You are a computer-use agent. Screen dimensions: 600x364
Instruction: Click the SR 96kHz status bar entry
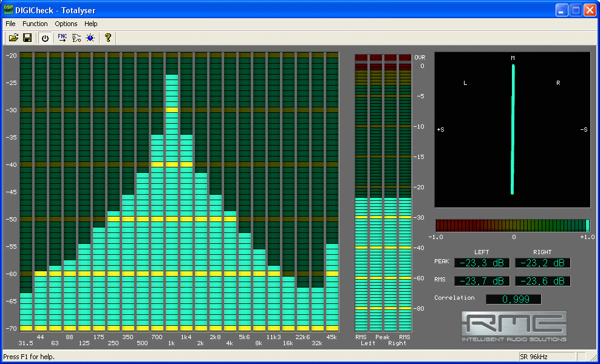click(x=547, y=357)
